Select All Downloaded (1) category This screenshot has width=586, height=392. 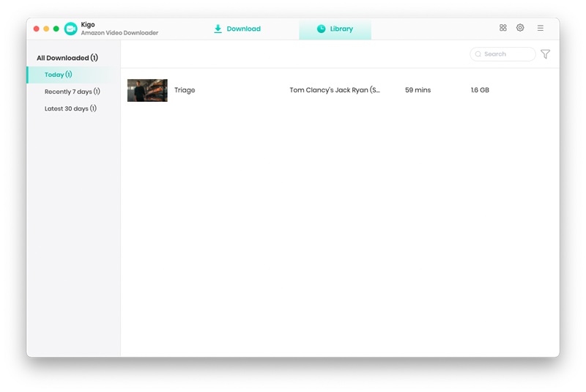67,58
